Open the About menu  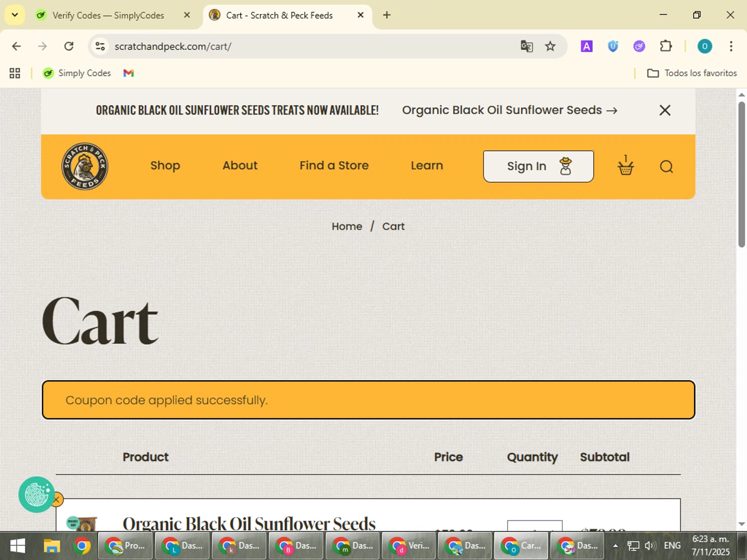coord(240,165)
